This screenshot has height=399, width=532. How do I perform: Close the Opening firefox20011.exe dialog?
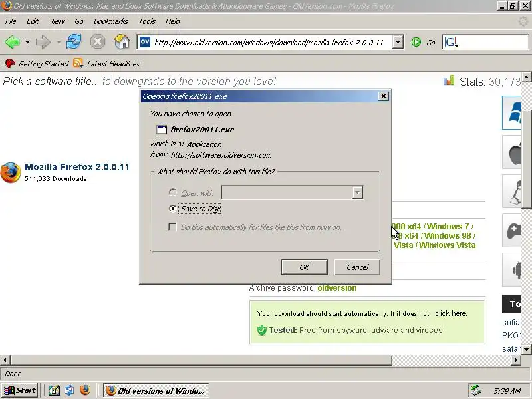[384, 96]
